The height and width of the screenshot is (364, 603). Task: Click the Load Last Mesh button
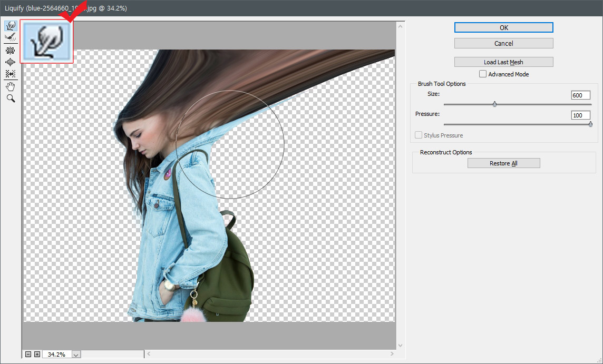click(503, 62)
